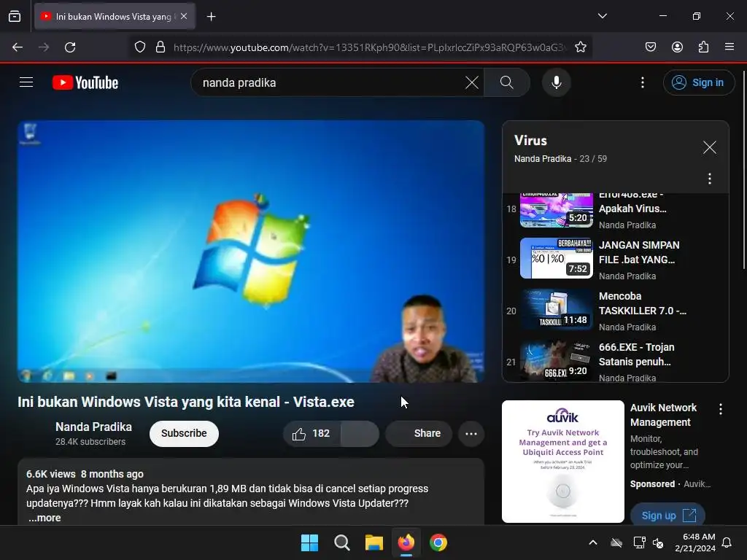This screenshot has width=747, height=560.
Task: Open muted volume tray icon
Action: tap(658, 542)
